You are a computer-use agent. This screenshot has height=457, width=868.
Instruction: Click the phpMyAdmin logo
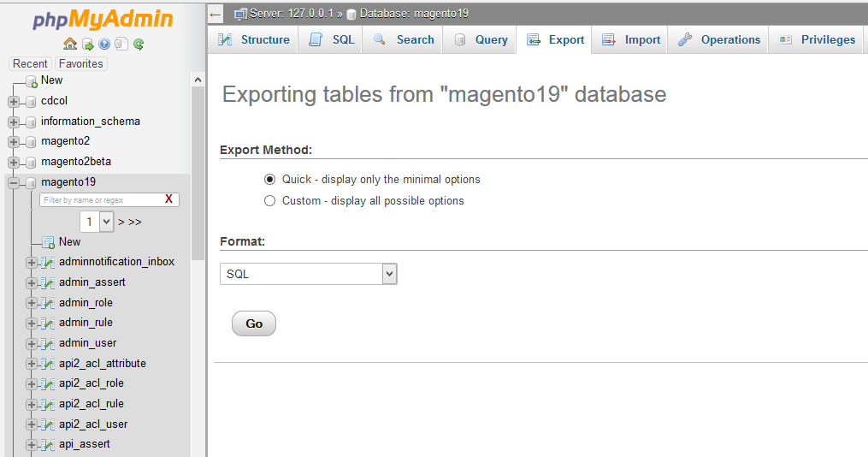coord(103,20)
